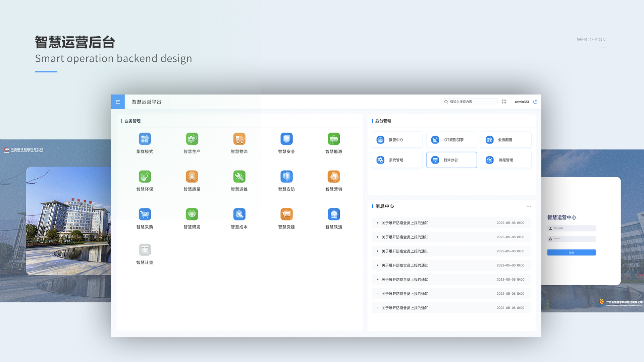The width and height of the screenshot is (644, 362).
Task: Click the blue power logout toggle
Action: (535, 102)
